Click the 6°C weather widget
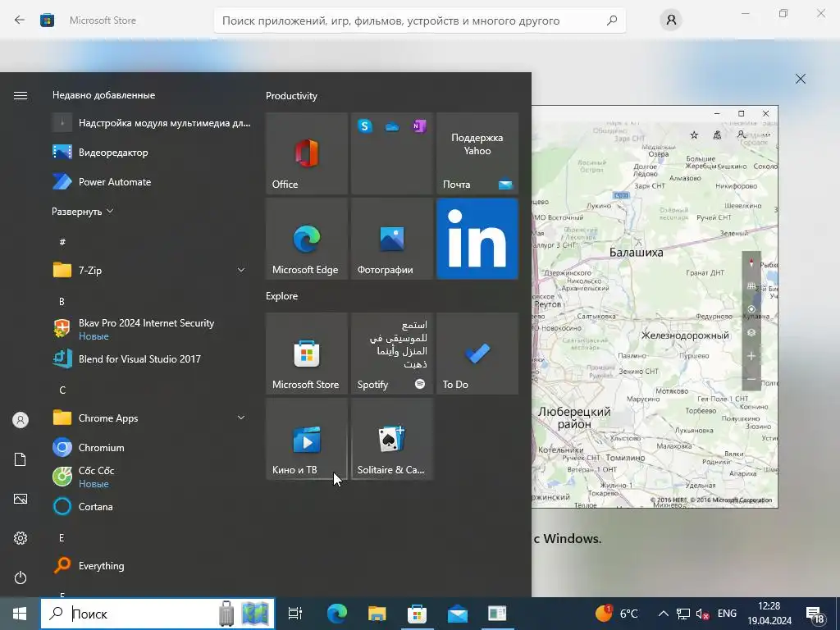The height and width of the screenshot is (630, 840). [x=617, y=614]
